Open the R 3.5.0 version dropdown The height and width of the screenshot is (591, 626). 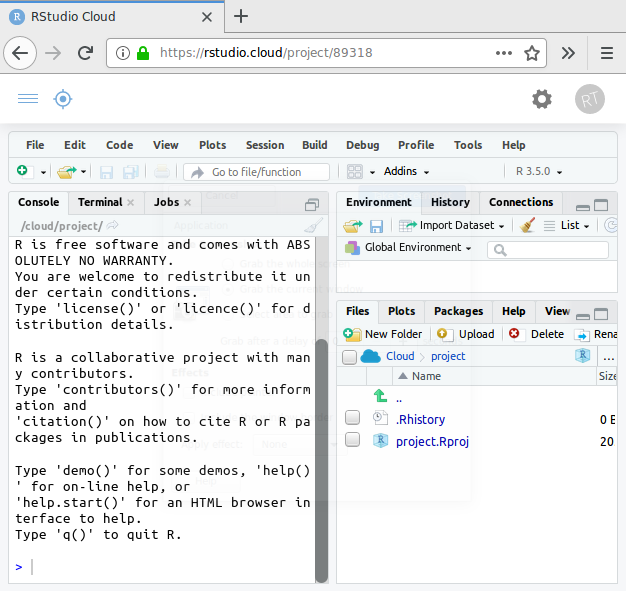tap(539, 171)
